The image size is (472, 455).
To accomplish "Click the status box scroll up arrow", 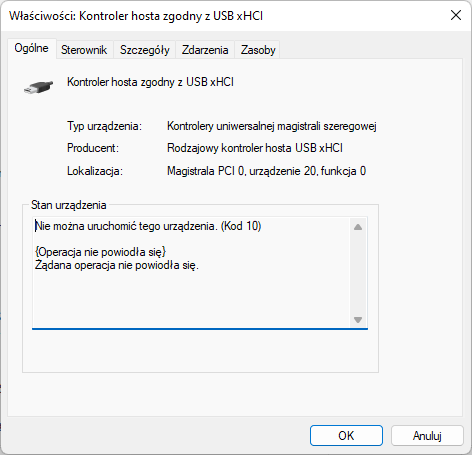I will (x=358, y=227).
